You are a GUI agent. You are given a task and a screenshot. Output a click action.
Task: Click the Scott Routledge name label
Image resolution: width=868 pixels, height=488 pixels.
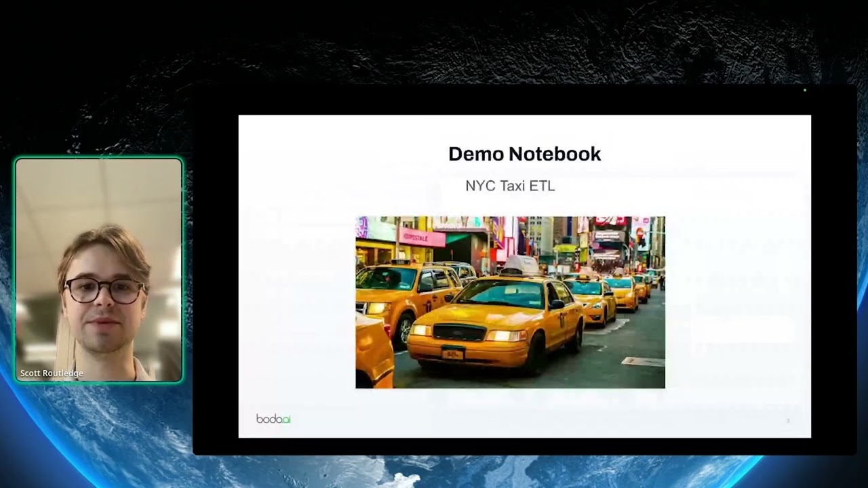pos(52,373)
